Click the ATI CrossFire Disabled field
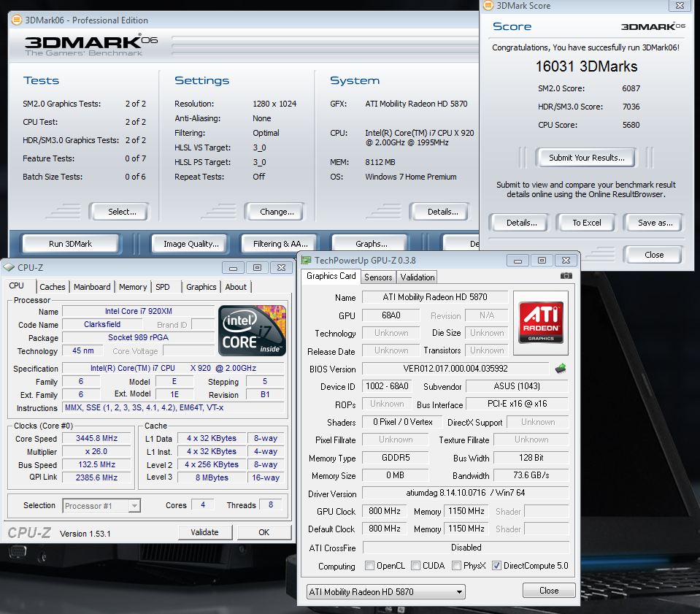 [466, 548]
